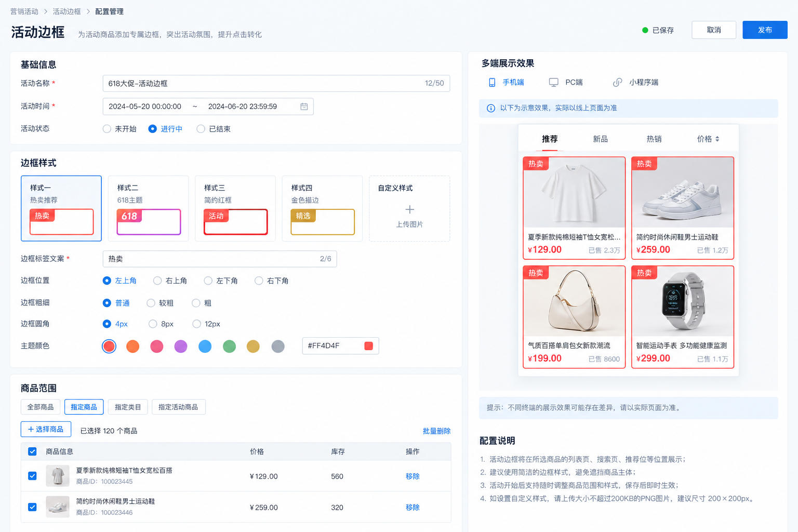This screenshot has height=532, width=798.
Task: Set border thickness to 较粗
Action: click(151, 303)
